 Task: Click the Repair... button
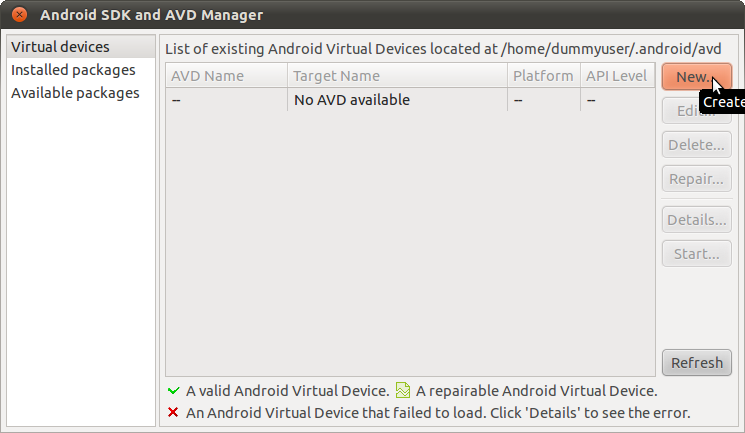point(697,179)
